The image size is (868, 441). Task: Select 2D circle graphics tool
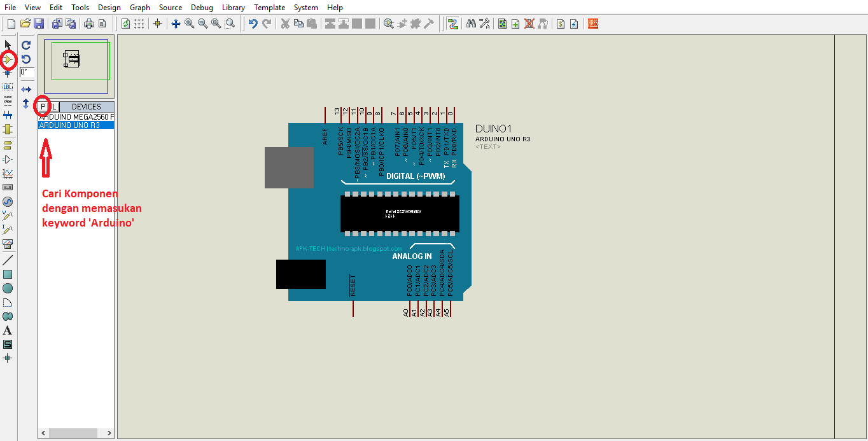8,288
